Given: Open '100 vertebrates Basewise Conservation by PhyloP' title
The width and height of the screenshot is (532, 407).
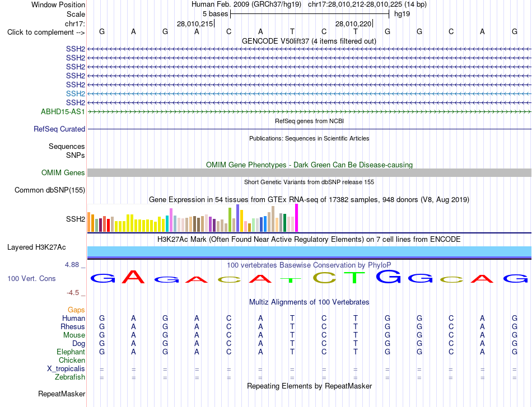Looking at the screenshot, I should click(x=309, y=265).
